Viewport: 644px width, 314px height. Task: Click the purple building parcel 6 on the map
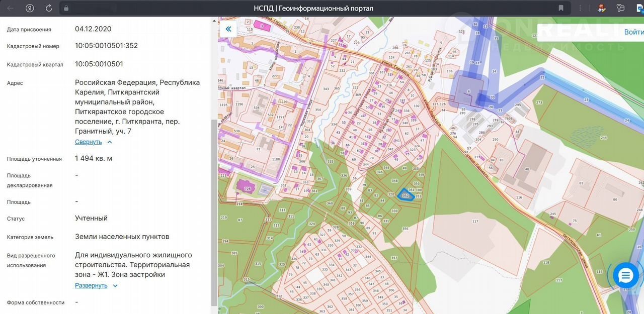click(469, 90)
